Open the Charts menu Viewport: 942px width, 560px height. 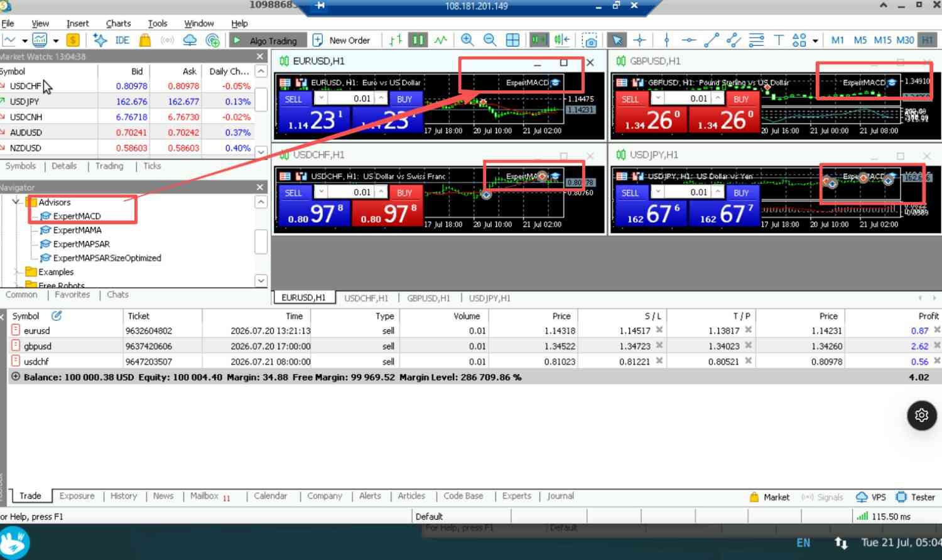tap(118, 23)
